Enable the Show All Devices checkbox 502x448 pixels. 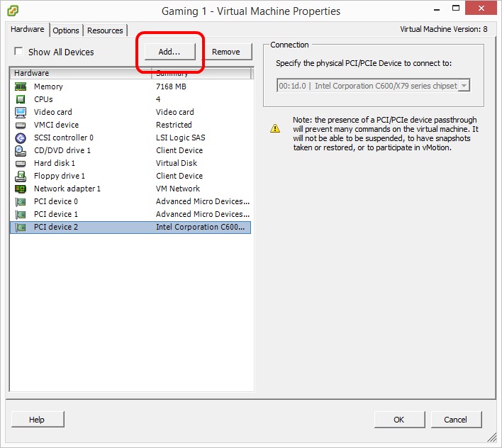click(18, 52)
